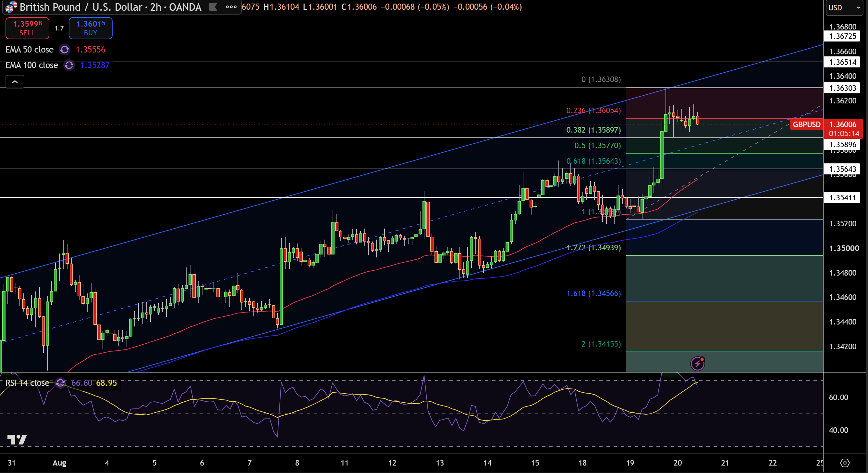
Task: Click the SELL 1.35998 button
Action: click(x=27, y=28)
